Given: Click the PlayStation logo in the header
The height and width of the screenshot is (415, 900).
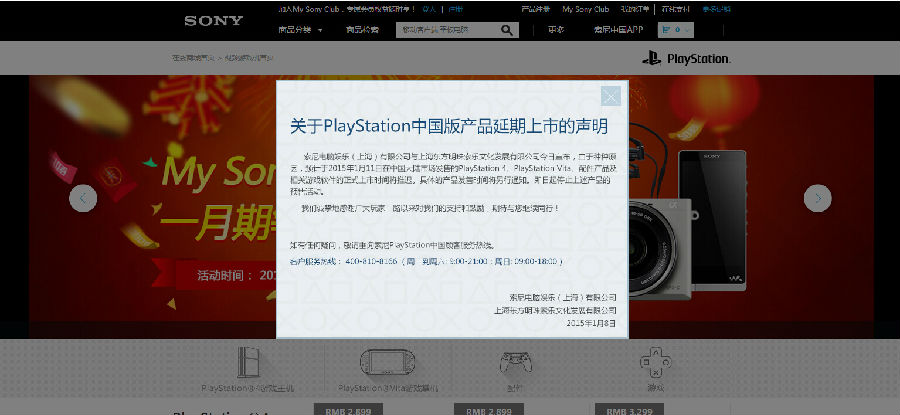Looking at the screenshot, I should 686,58.
